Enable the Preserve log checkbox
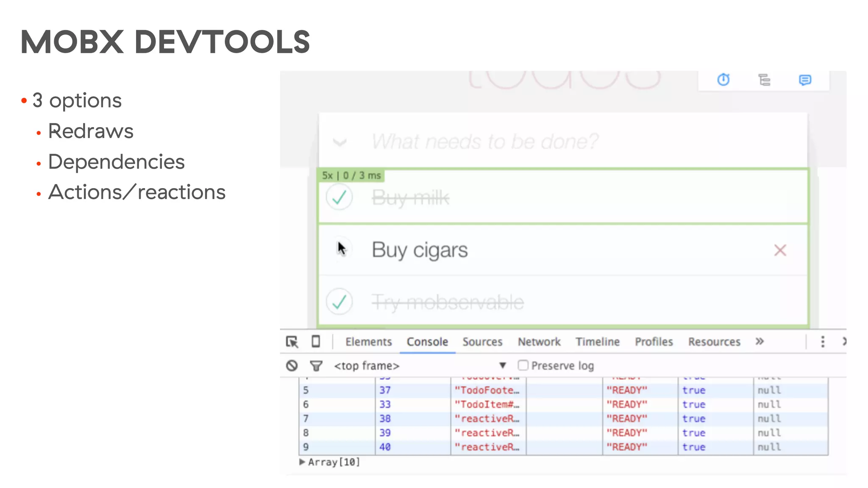The height and width of the screenshot is (488, 868). point(523,365)
